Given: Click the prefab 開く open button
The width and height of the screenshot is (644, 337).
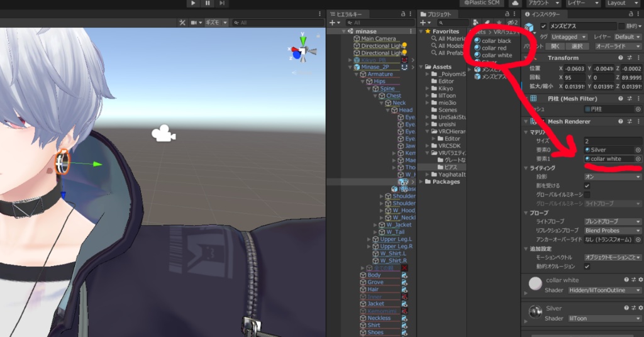Looking at the screenshot, I should 556,47.
